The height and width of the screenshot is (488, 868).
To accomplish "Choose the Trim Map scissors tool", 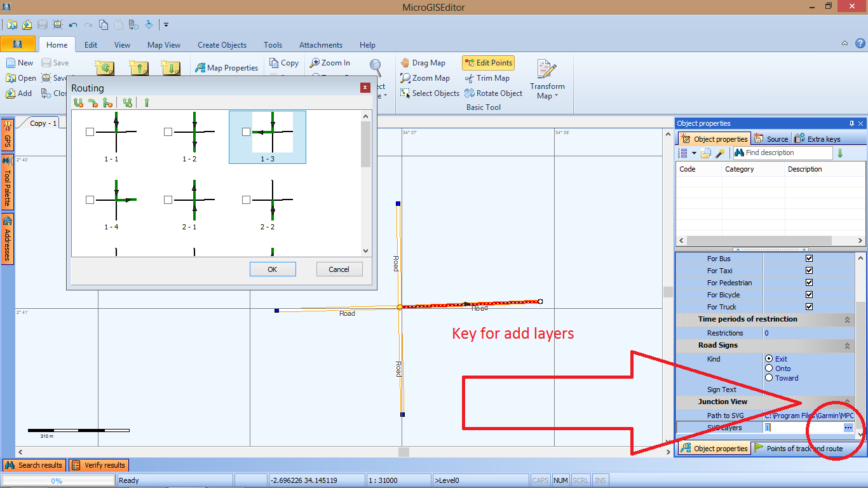I will tap(487, 78).
